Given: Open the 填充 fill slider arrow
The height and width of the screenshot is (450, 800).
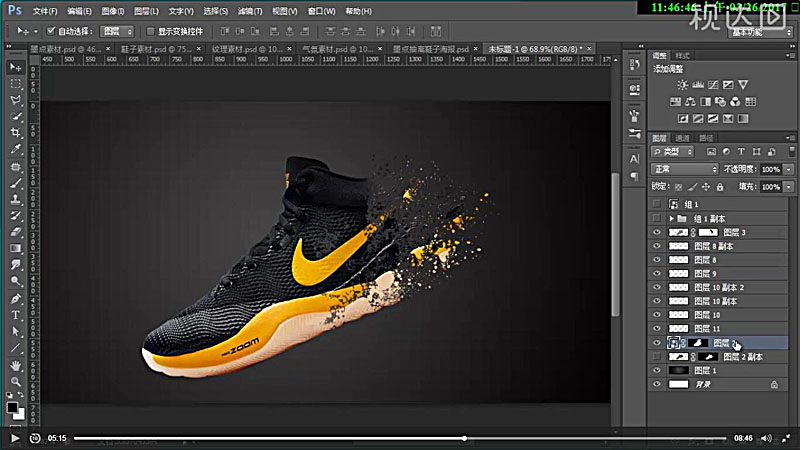Looking at the screenshot, I should tap(789, 187).
